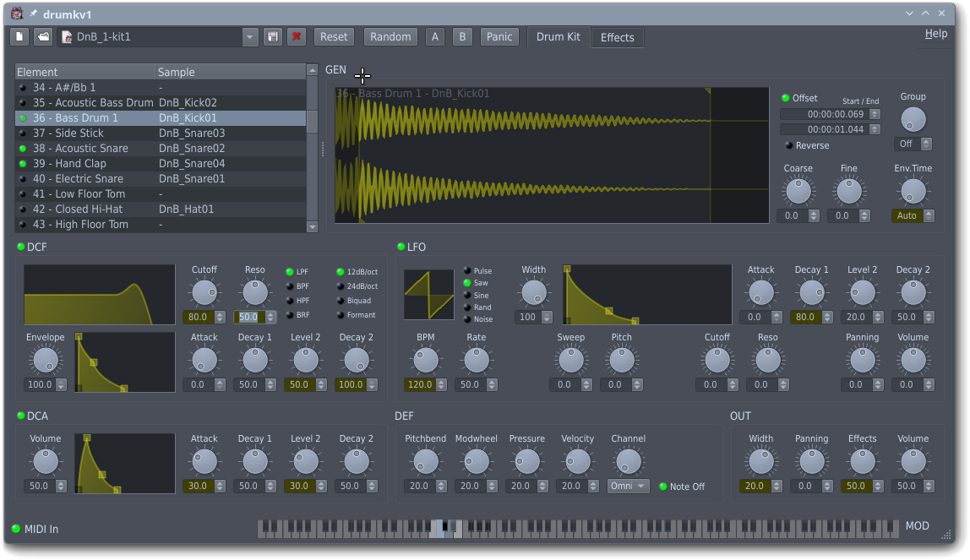The width and height of the screenshot is (970, 560).
Task: Click the Fine tuning knob
Action: (848, 191)
